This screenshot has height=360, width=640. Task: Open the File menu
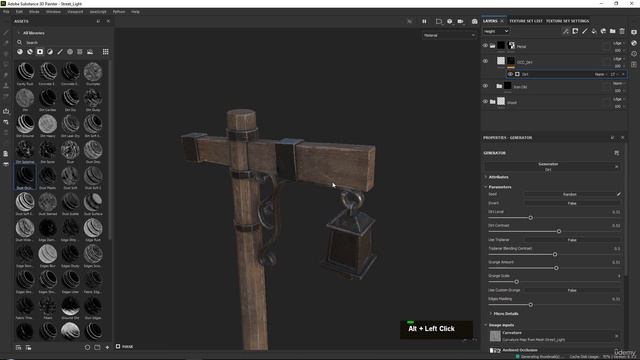point(6,12)
